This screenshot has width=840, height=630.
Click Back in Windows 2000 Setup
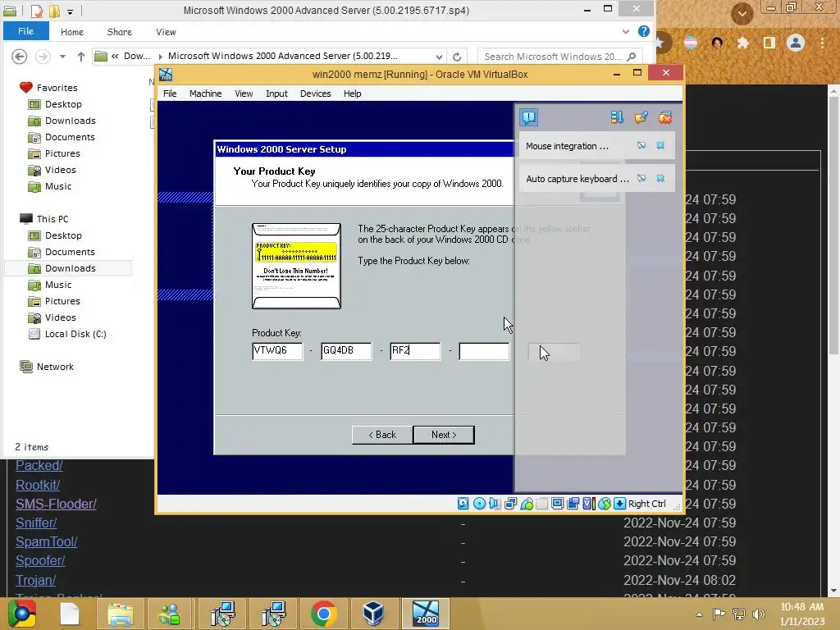[x=382, y=435]
